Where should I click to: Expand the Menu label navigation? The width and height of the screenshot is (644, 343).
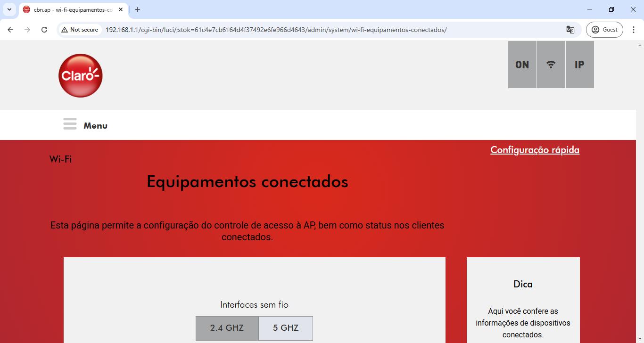[95, 126]
